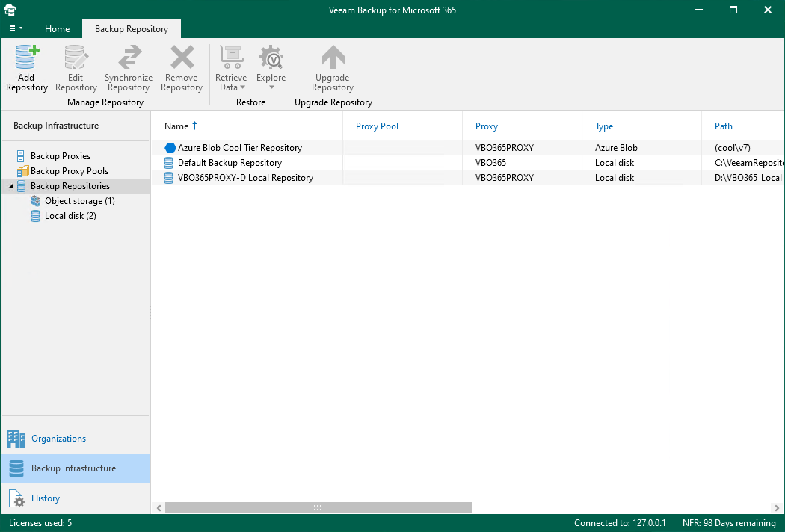Sort by the Proxy Pool column
785x532 pixels.
[377, 126]
